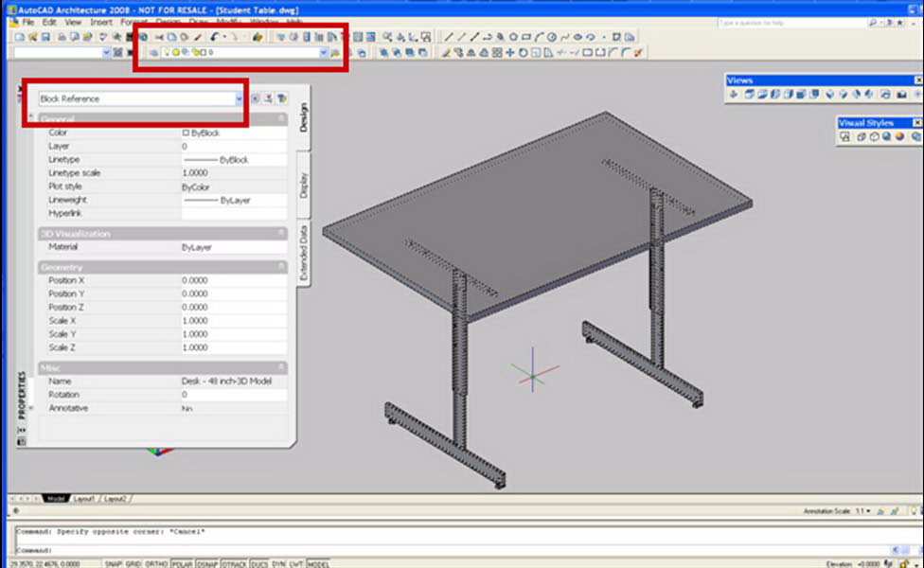Switch to the Display tab in Properties
Image resolution: width=924 pixels, height=568 pixels.
(x=304, y=185)
